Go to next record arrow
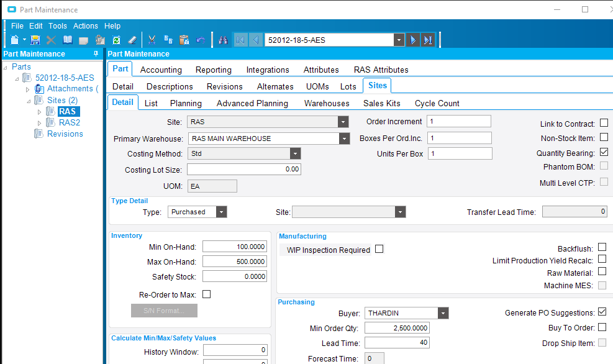The height and width of the screenshot is (364, 613). [x=413, y=40]
